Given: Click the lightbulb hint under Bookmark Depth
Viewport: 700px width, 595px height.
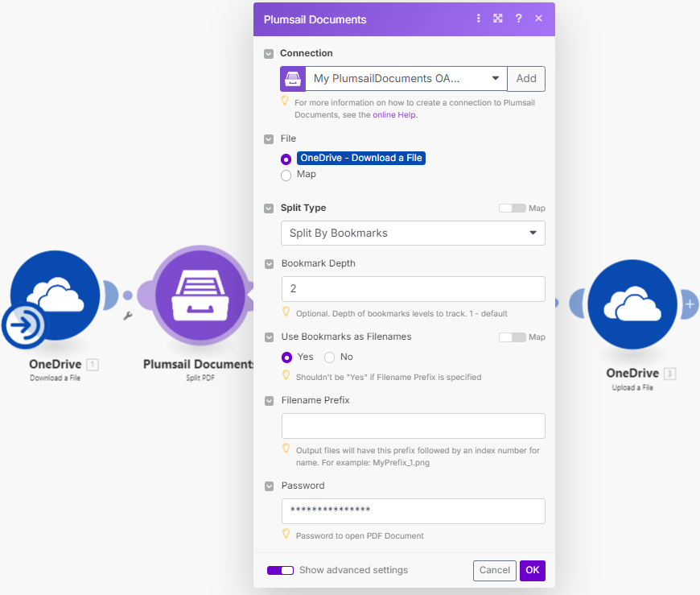Looking at the screenshot, I should (286, 312).
